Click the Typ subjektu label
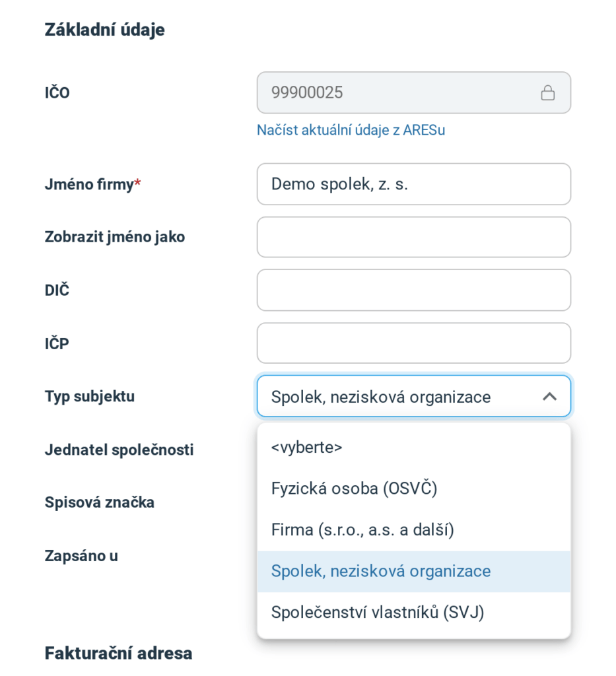This screenshot has width=616, height=676. point(90,397)
